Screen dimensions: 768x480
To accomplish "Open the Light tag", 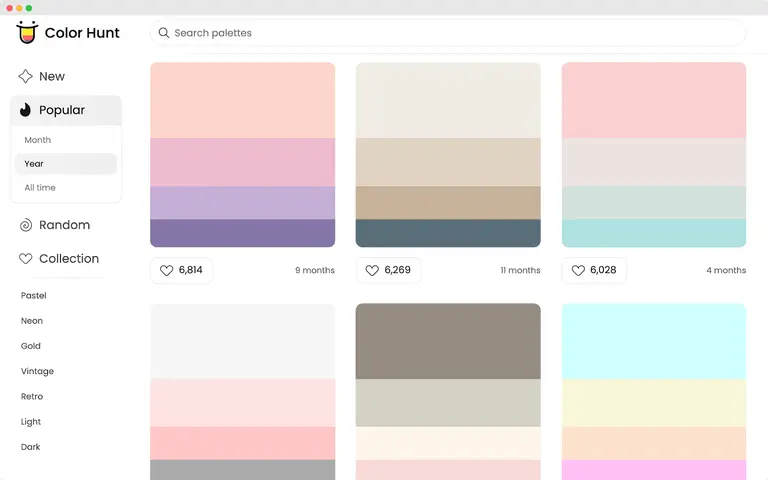I will 30,422.
